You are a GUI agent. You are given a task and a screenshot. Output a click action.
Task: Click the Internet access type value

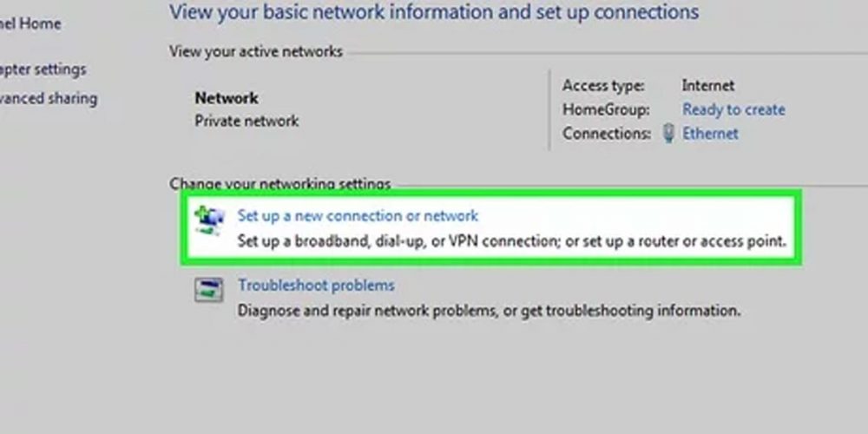pyautogui.click(x=707, y=85)
